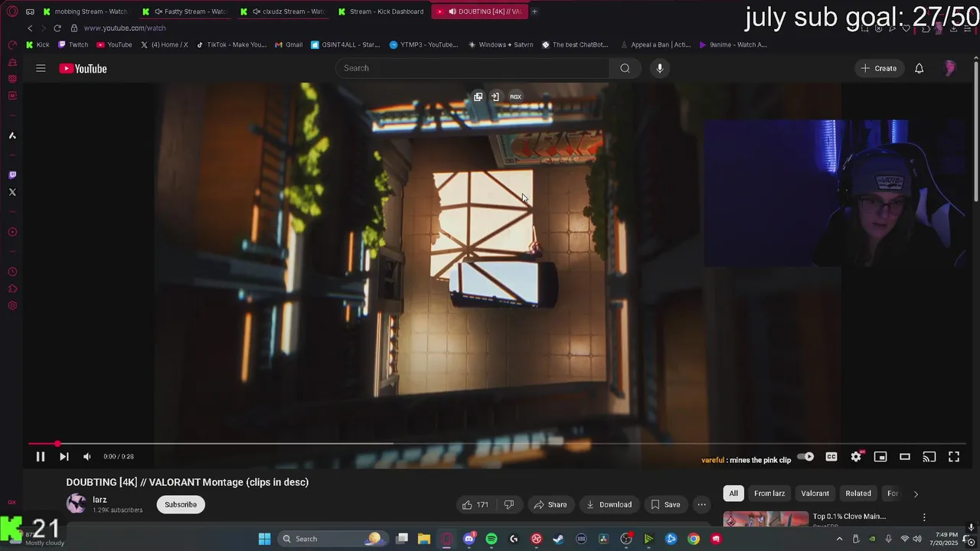Download the video
Image resolution: width=980 pixels, height=551 pixels.
pyautogui.click(x=609, y=504)
